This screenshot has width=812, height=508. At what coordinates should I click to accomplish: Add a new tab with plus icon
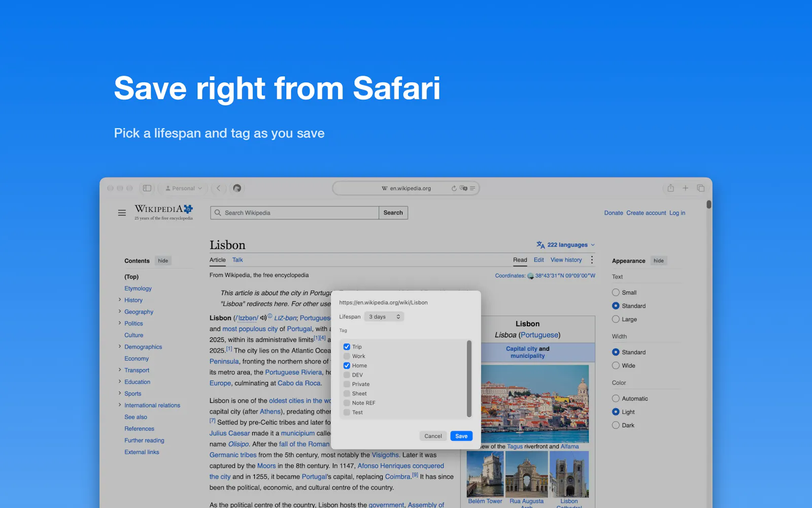click(x=686, y=188)
